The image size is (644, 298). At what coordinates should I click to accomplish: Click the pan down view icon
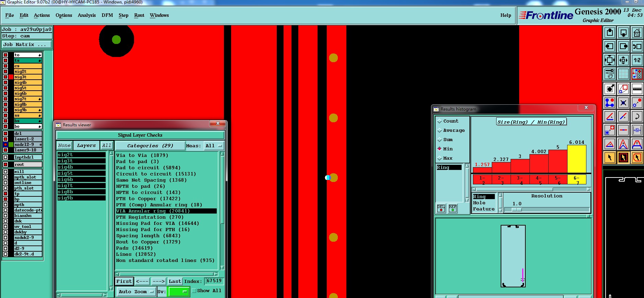623,33
